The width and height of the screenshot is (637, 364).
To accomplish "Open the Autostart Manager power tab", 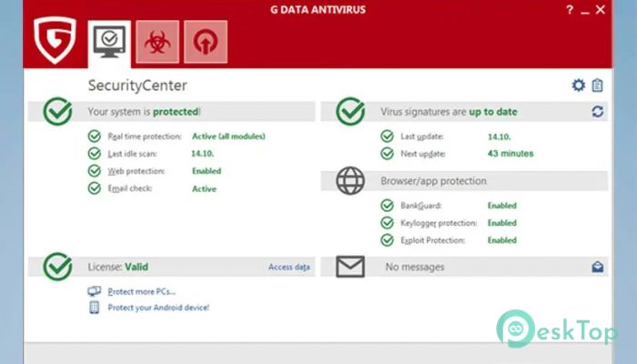I will [206, 42].
